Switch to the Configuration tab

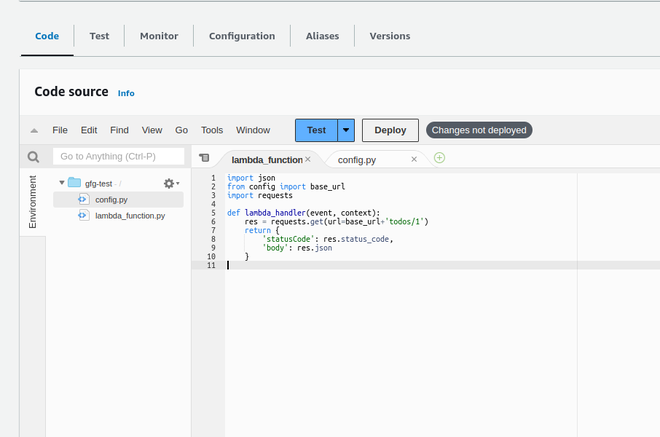click(241, 36)
